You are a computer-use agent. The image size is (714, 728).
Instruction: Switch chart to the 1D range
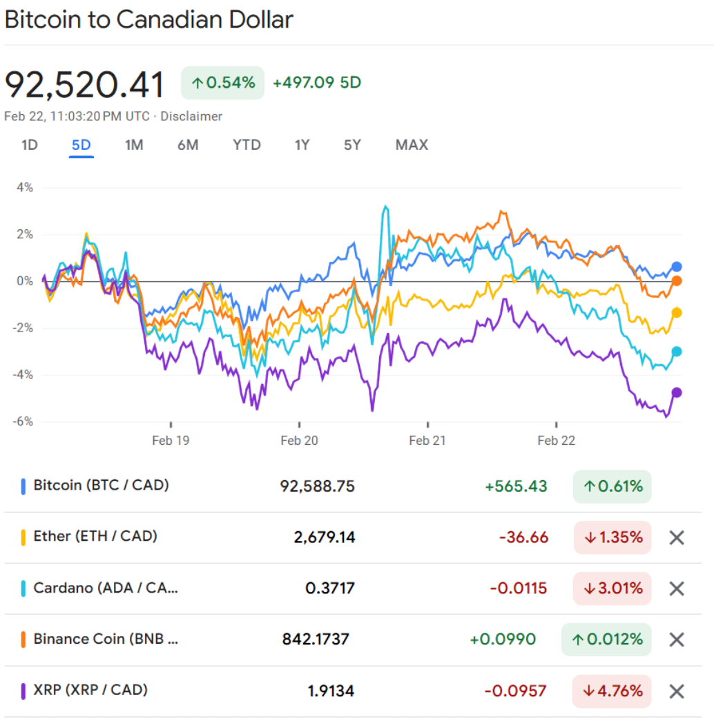pyautogui.click(x=29, y=145)
